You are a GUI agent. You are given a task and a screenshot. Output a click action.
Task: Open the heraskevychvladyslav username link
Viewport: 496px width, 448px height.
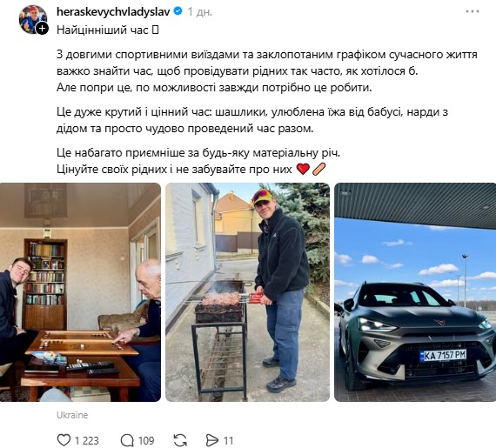113,11
